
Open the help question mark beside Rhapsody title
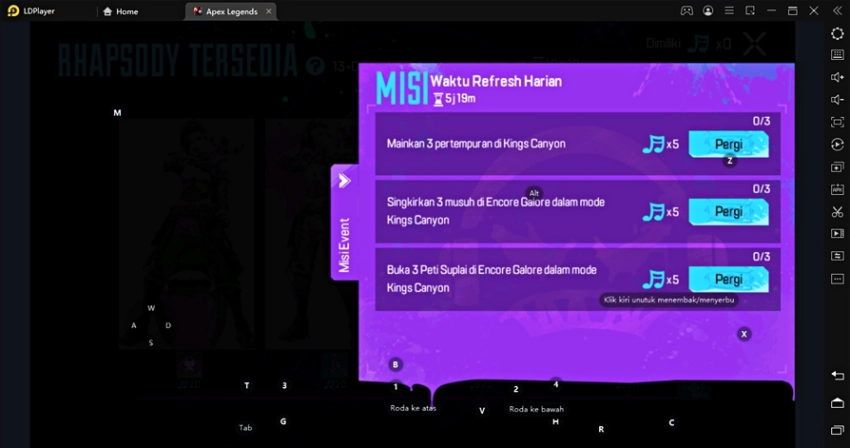(x=314, y=66)
